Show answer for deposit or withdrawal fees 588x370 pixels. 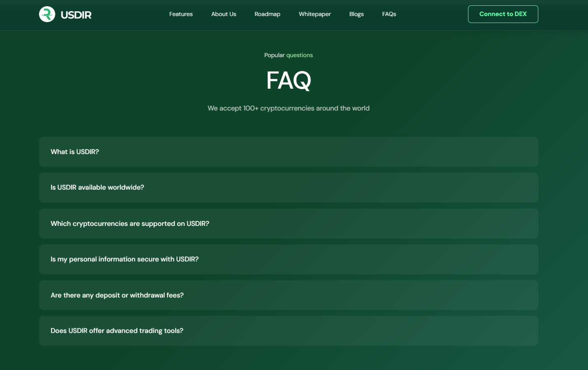(x=288, y=295)
